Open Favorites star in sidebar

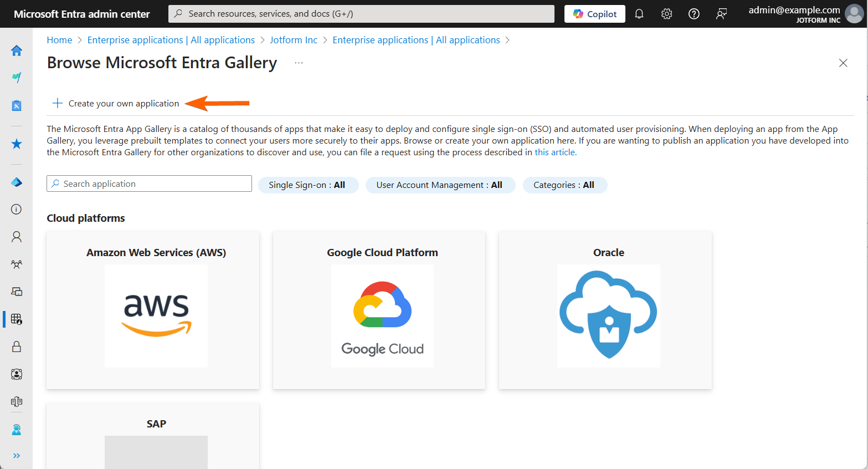click(x=17, y=144)
